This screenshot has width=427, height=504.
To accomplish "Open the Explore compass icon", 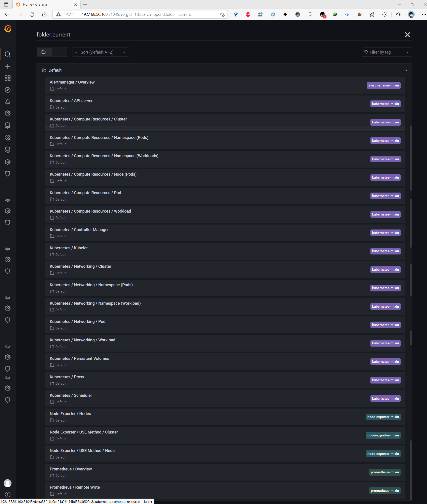I will point(8,90).
